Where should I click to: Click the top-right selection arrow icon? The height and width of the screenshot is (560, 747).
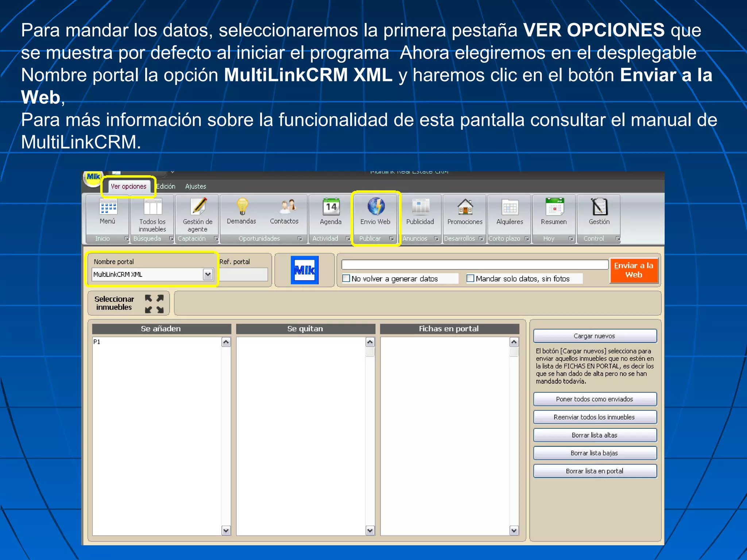[160, 298]
